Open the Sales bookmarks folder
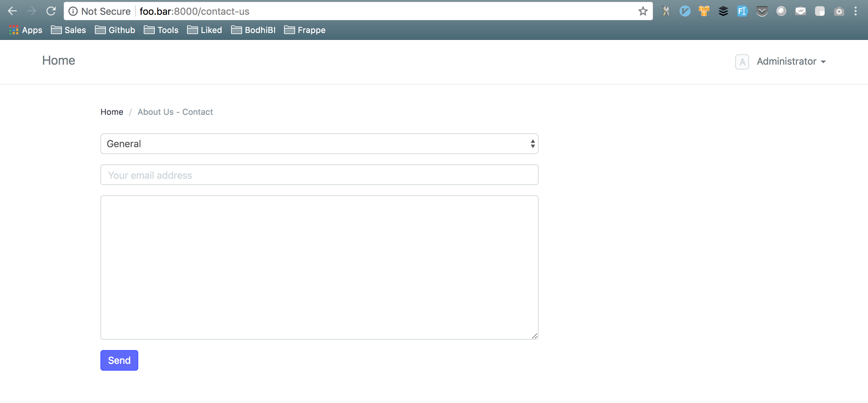The image size is (868, 403). click(x=68, y=30)
